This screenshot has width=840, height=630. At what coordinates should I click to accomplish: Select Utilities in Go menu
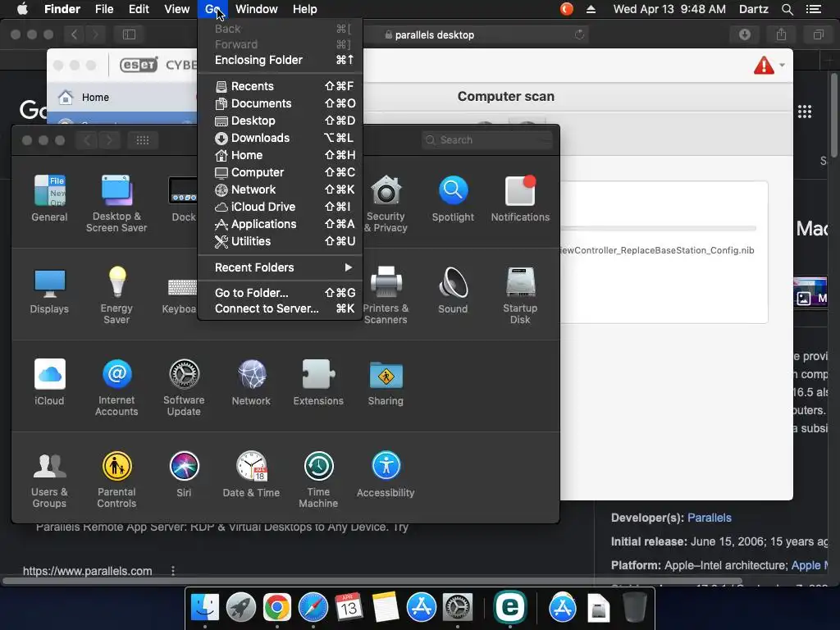(x=281, y=241)
